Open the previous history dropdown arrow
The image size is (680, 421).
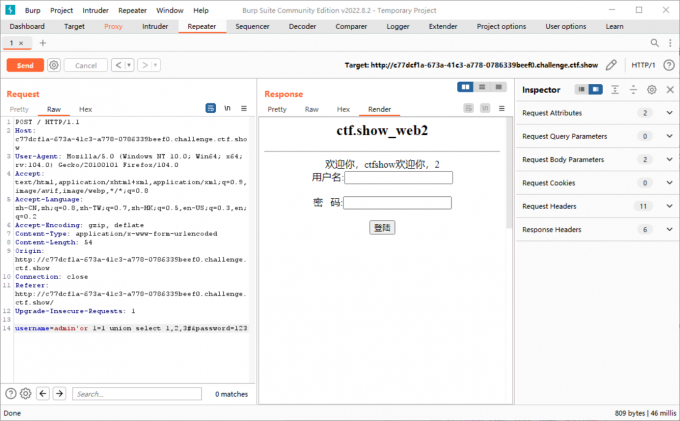pos(129,65)
